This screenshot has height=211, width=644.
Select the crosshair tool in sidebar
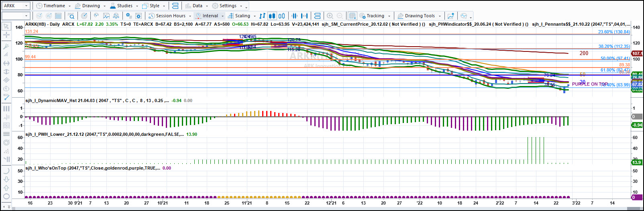[6, 35]
